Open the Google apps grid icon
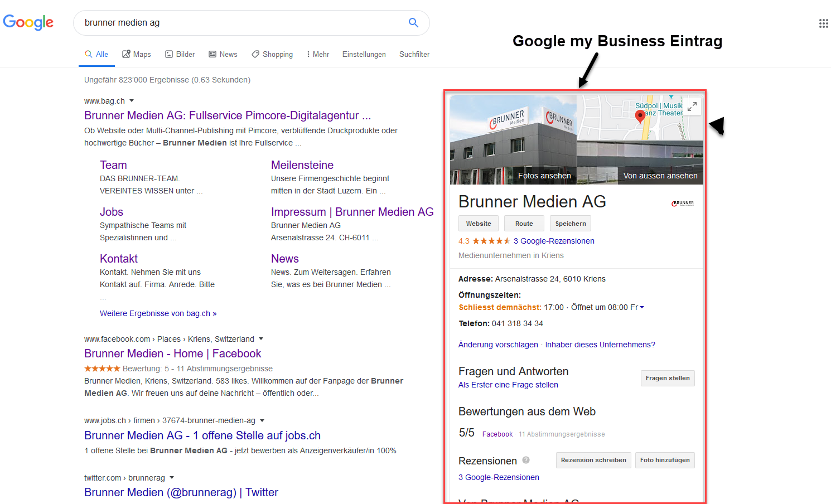 point(823,23)
